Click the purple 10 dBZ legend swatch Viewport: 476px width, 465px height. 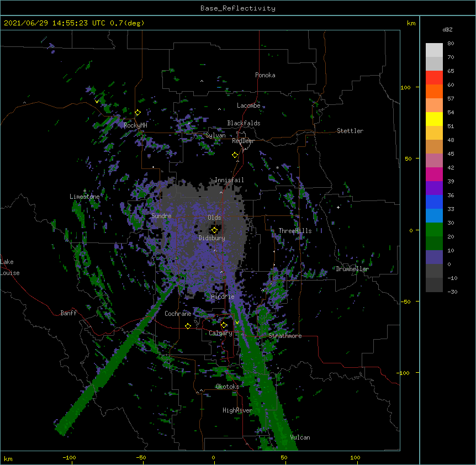[434, 257]
